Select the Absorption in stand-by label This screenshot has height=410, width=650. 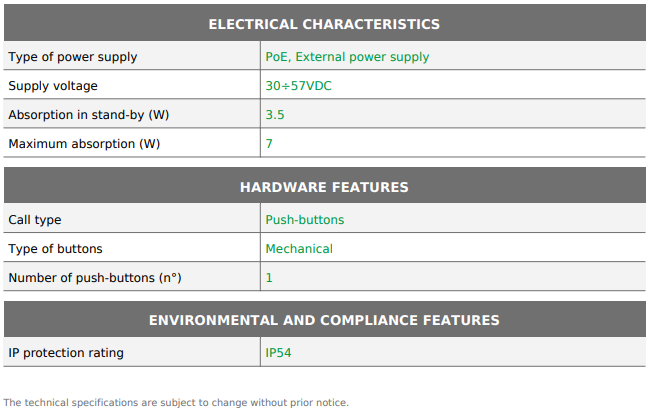click(89, 115)
